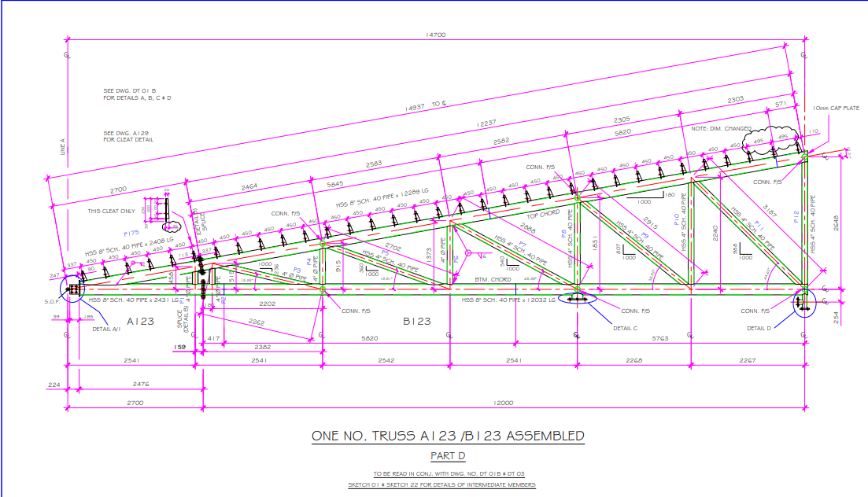The width and height of the screenshot is (868, 497).
Task: Select the 2888 diagonal dimension
Action: pos(528,228)
